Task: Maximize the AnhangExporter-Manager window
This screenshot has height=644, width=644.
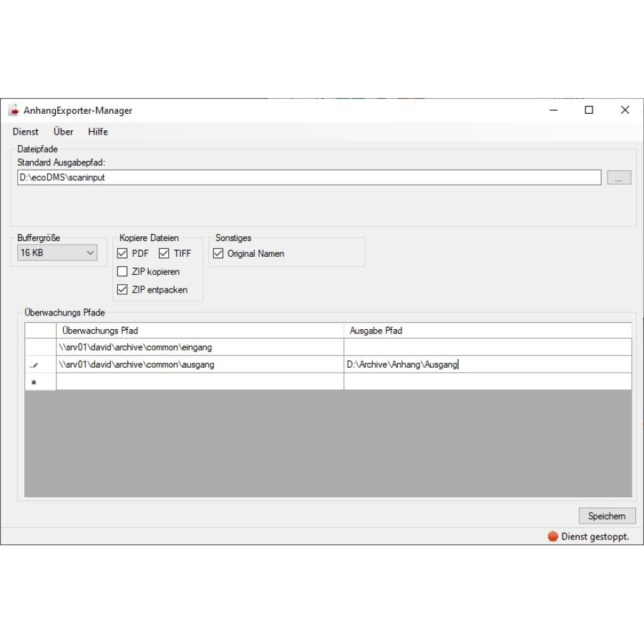Action: click(x=589, y=110)
